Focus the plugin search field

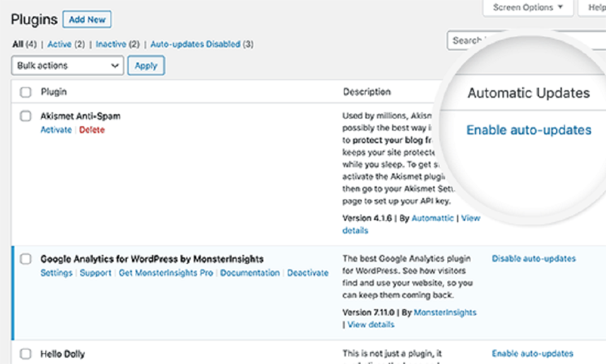click(526, 40)
